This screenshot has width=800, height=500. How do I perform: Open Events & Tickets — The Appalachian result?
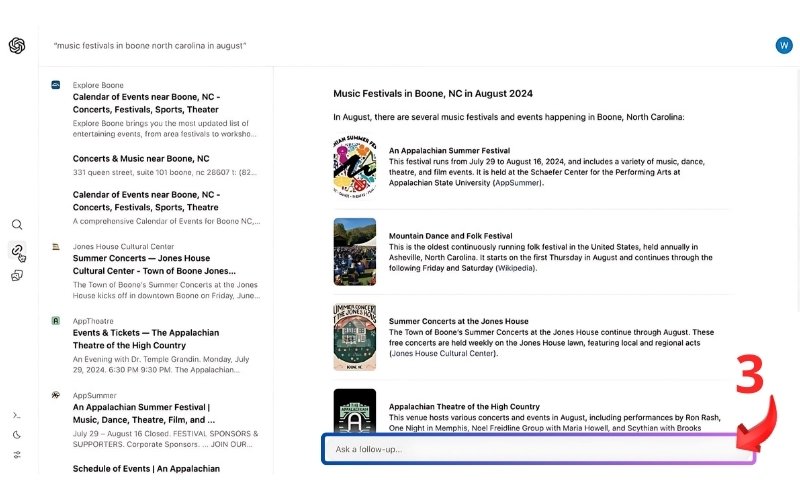146,339
